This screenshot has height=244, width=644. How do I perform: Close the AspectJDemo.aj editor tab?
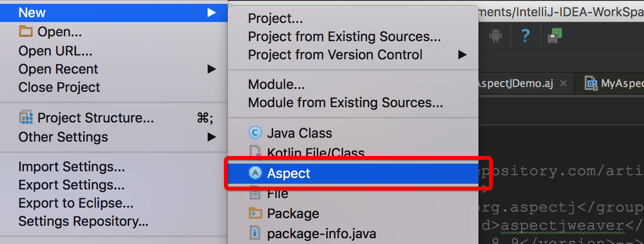[x=564, y=83]
